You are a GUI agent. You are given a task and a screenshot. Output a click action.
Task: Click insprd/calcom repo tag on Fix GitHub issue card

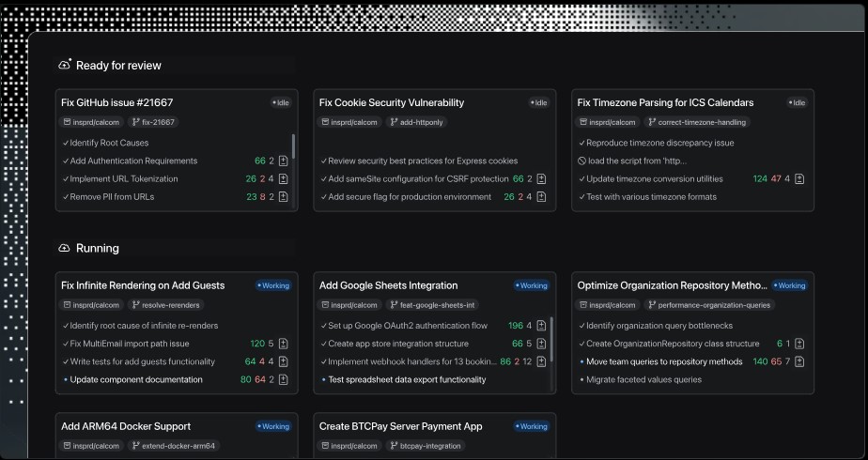click(91, 122)
